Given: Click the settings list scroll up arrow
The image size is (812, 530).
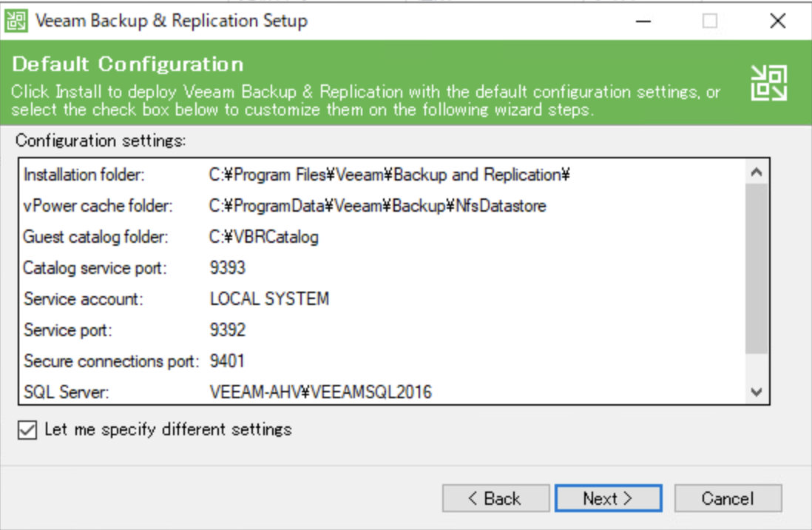Looking at the screenshot, I should [757, 172].
